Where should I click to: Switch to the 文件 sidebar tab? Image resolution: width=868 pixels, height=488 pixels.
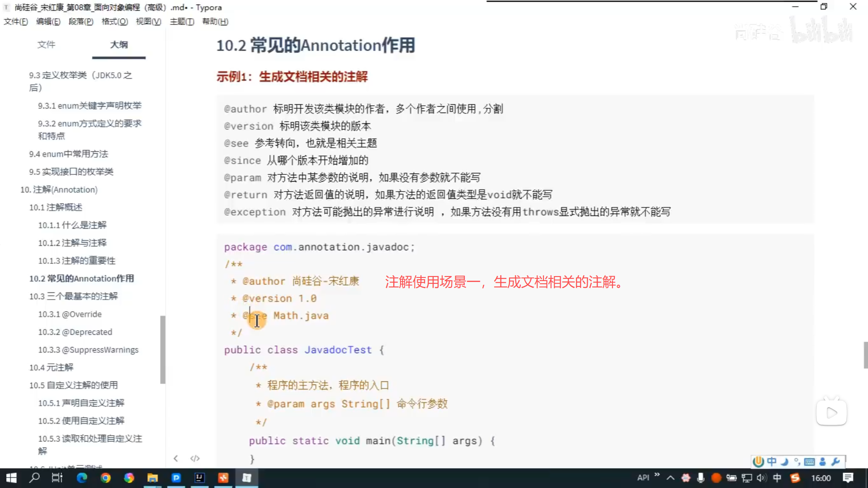[46, 44]
